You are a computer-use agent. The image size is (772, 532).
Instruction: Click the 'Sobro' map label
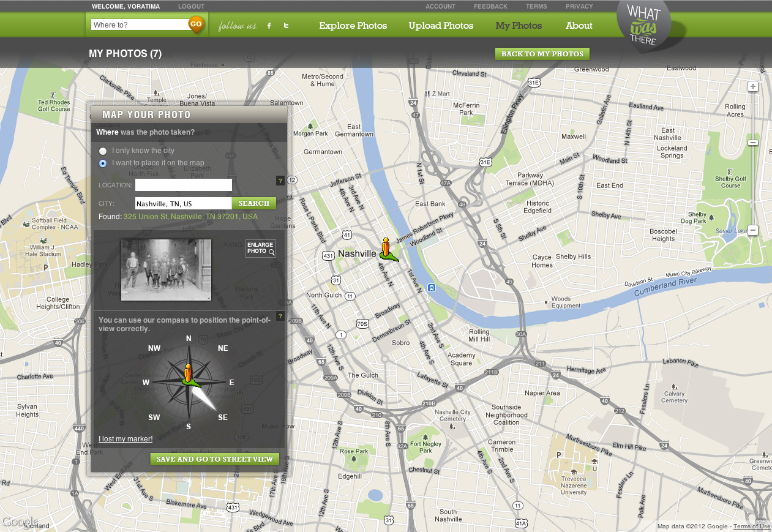[x=401, y=343]
